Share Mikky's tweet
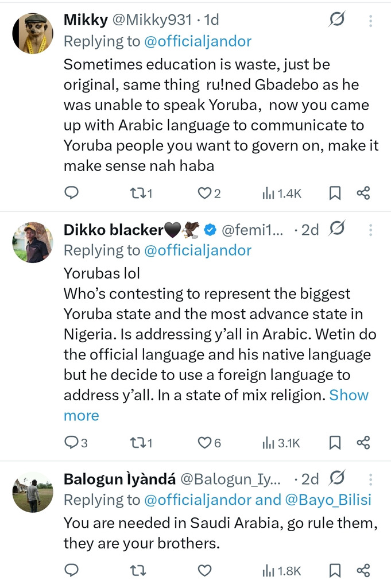Viewport: 391px width, 588px height. pos(363,194)
